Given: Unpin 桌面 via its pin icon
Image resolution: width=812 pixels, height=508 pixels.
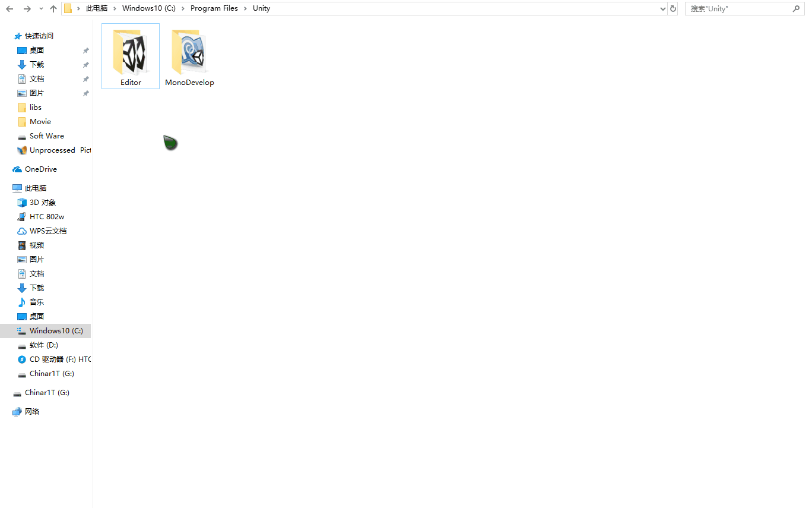Looking at the screenshot, I should [85, 51].
